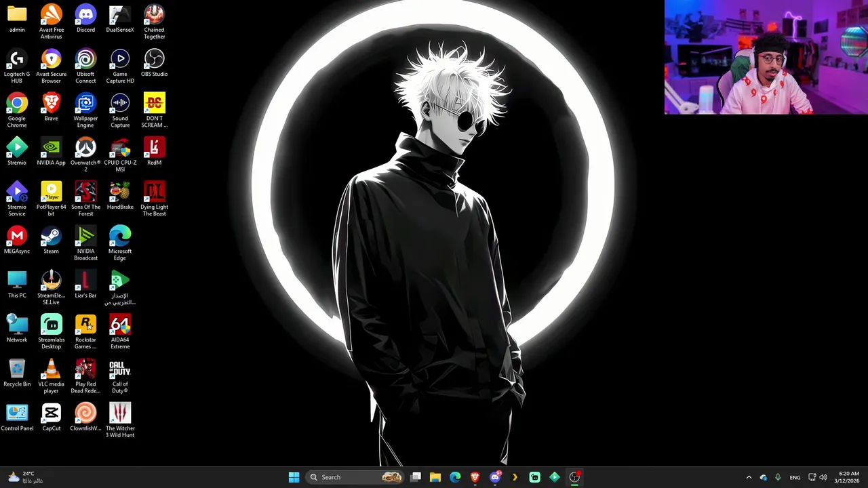
Task: Launch CapCut desktop icon
Action: click(x=51, y=418)
